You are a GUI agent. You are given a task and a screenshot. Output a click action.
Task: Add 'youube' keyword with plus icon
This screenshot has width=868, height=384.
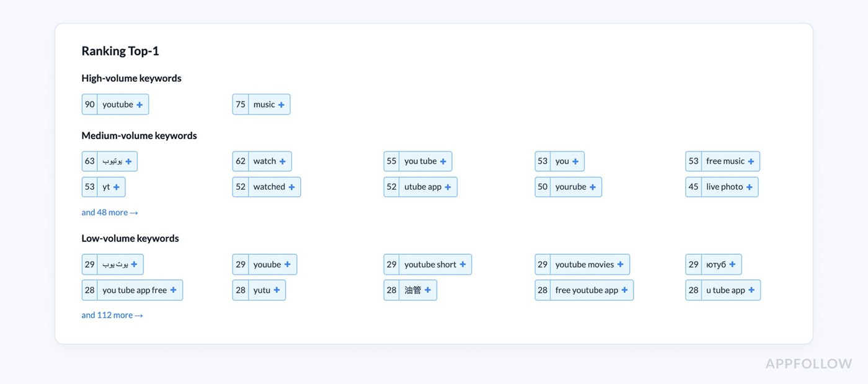click(x=288, y=264)
